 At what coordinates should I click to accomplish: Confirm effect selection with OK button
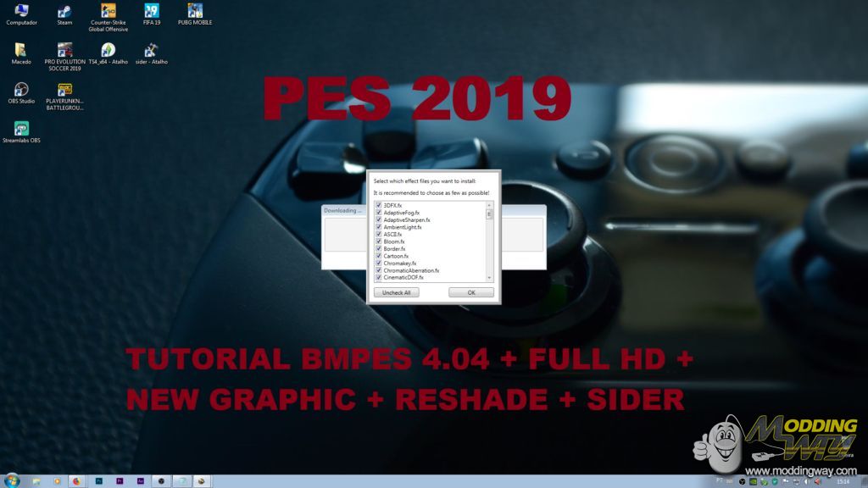(x=471, y=292)
